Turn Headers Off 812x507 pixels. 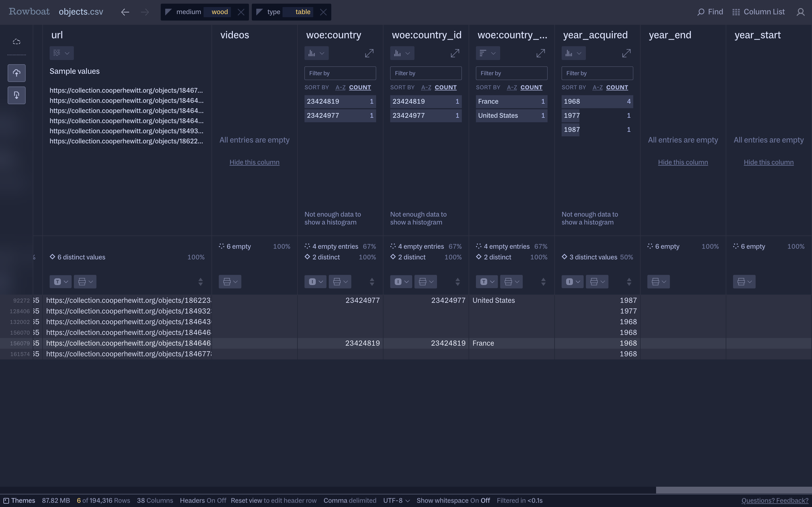click(x=221, y=500)
